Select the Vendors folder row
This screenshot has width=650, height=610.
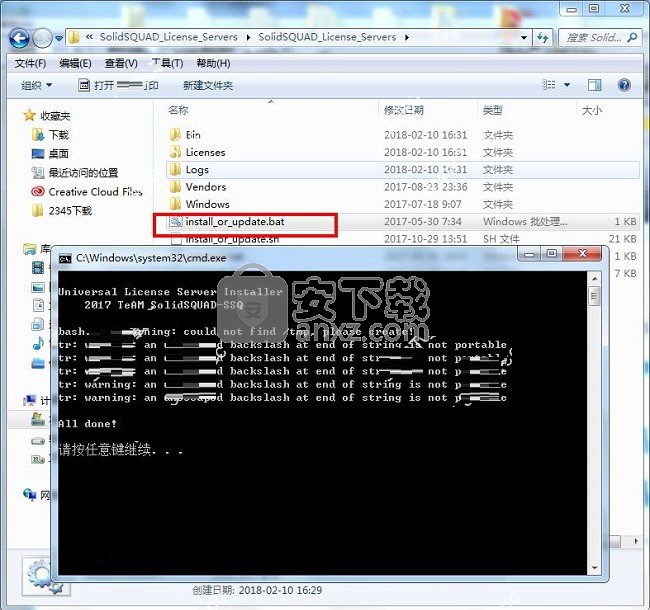tap(402, 187)
